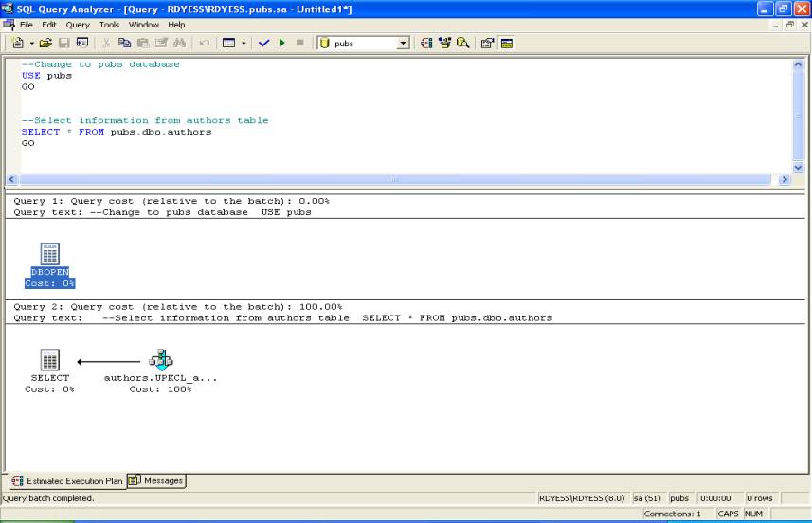The image size is (812, 523).
Task: Open the New Query dropdown arrow
Action: click(31, 43)
